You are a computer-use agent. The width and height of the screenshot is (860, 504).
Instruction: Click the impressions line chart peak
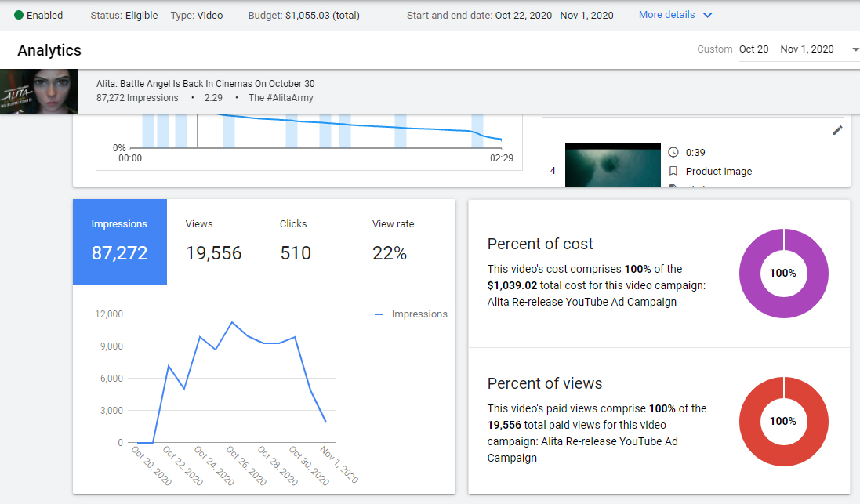tap(231, 322)
